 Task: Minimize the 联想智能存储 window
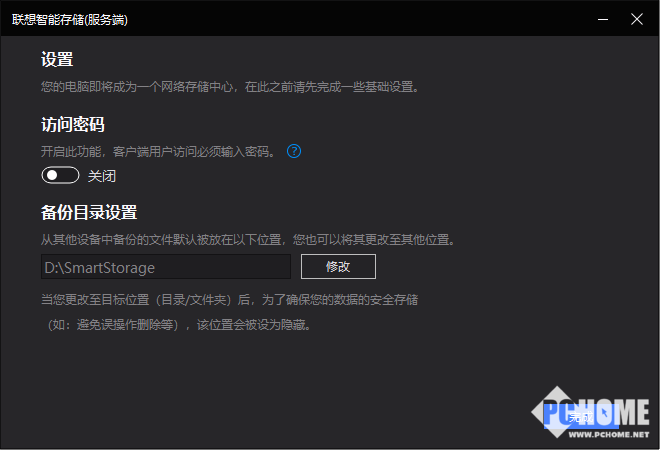click(603, 19)
